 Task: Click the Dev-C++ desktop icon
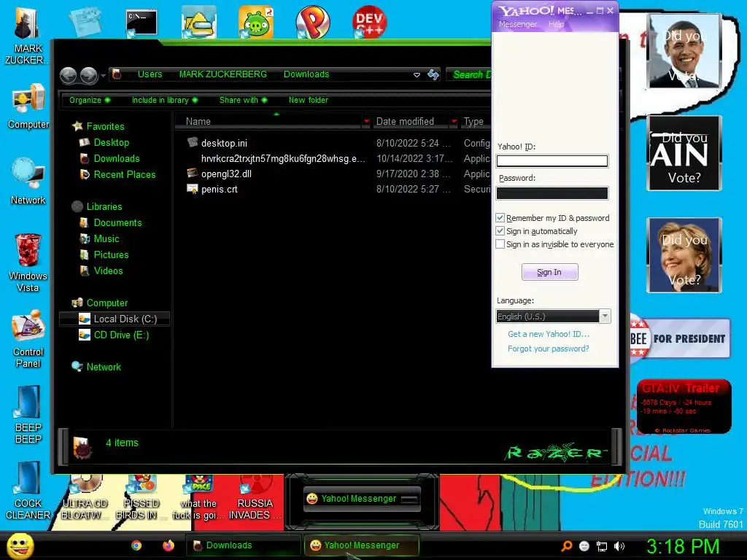point(369,23)
